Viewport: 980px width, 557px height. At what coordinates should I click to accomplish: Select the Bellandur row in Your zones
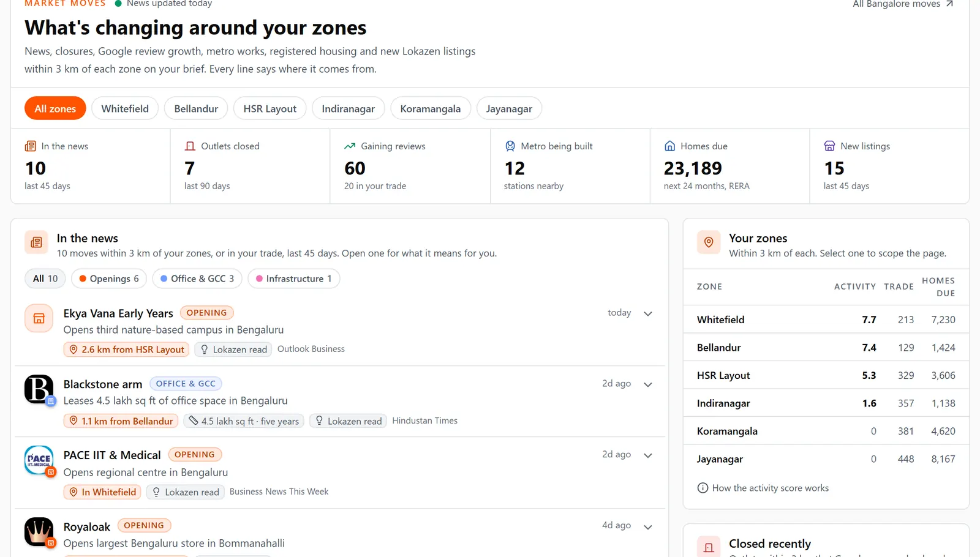(826, 348)
